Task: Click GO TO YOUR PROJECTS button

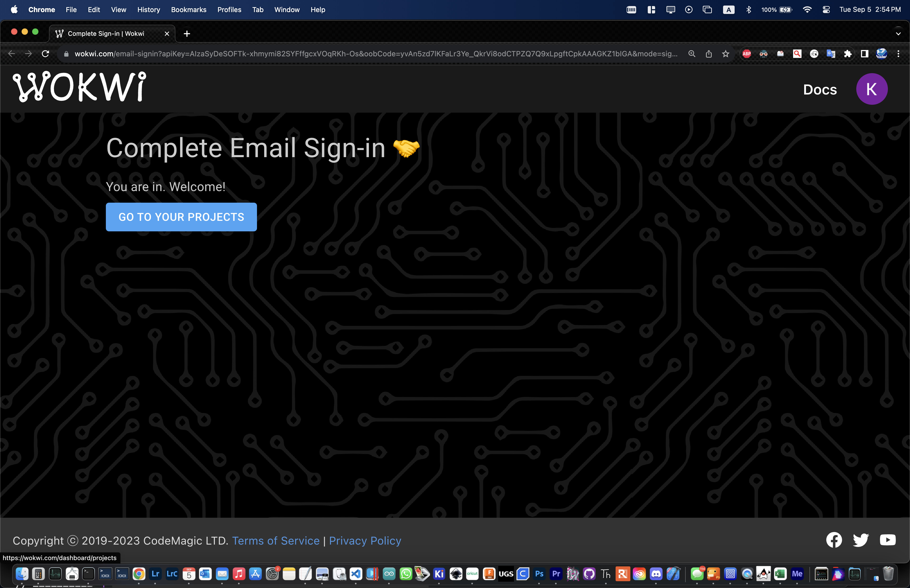Action: coord(181,217)
